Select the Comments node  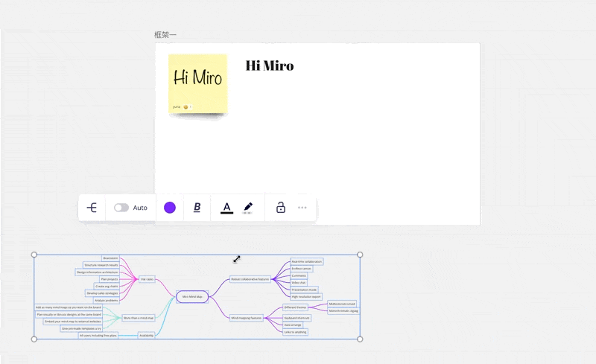[x=299, y=276]
